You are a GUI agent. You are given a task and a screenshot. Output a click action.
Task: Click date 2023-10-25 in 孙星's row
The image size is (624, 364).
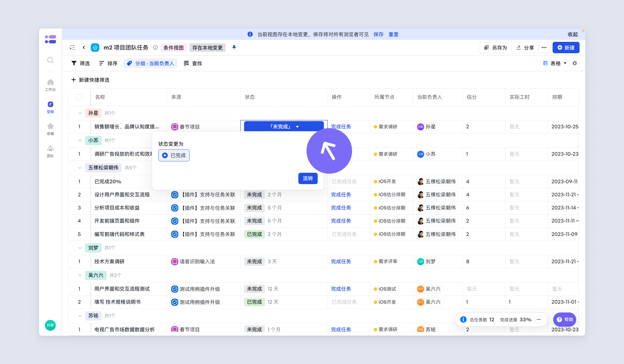565,127
